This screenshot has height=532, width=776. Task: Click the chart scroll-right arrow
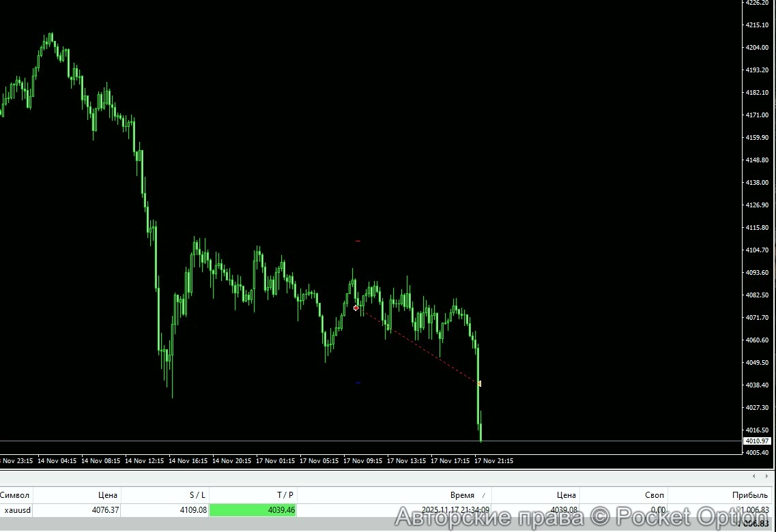pos(767,477)
